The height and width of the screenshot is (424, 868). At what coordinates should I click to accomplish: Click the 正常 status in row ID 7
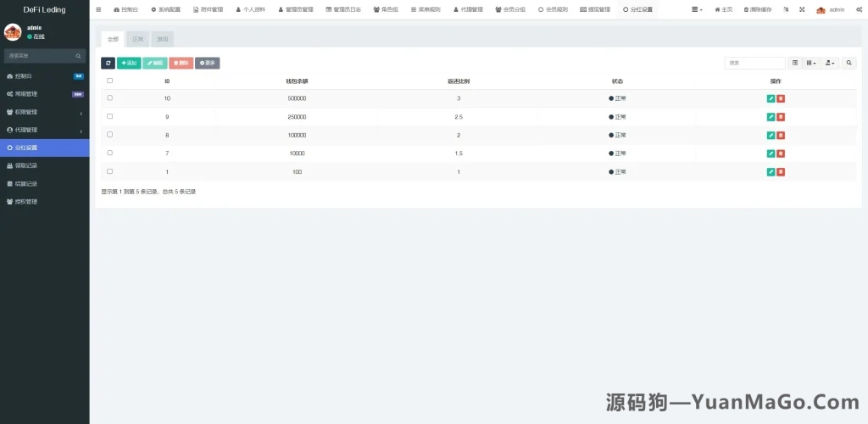tap(617, 153)
